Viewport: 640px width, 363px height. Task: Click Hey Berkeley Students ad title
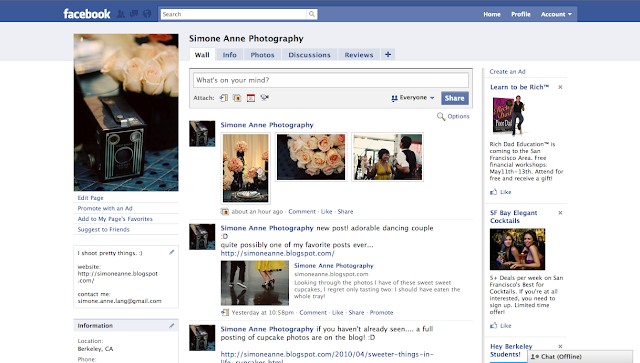(x=511, y=350)
